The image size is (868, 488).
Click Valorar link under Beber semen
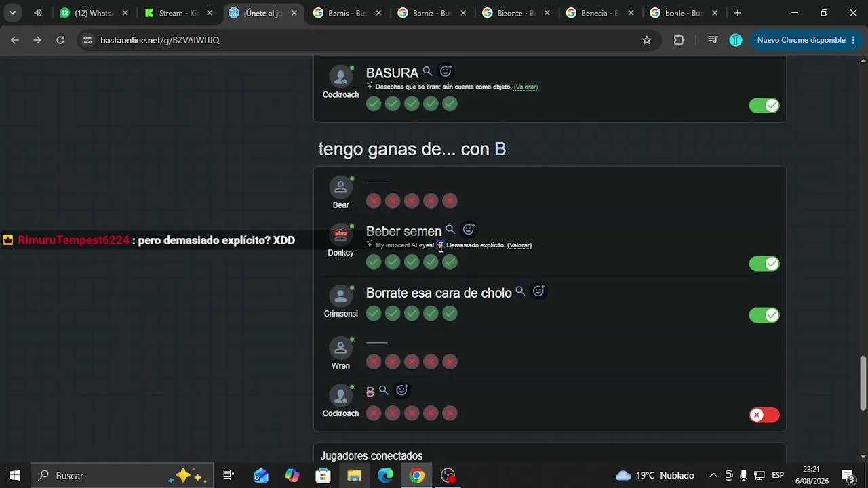click(x=519, y=245)
